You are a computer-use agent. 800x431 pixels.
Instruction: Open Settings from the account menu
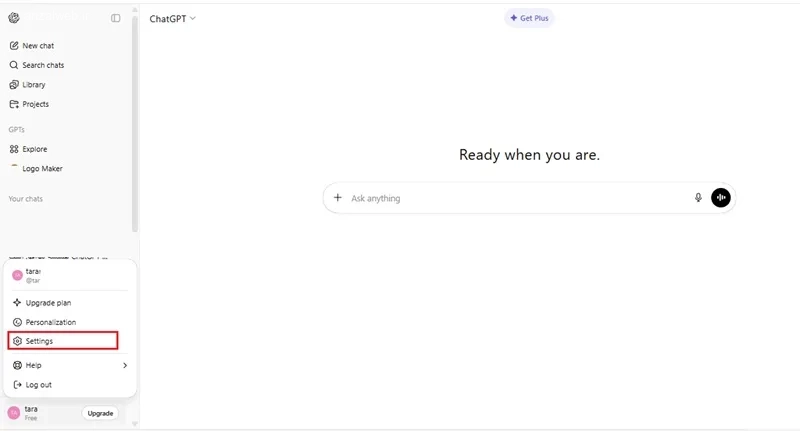63,341
